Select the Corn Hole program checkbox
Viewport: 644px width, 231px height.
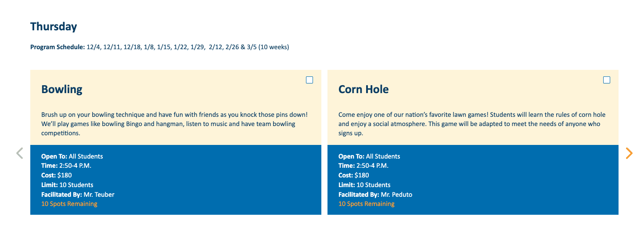607,80
